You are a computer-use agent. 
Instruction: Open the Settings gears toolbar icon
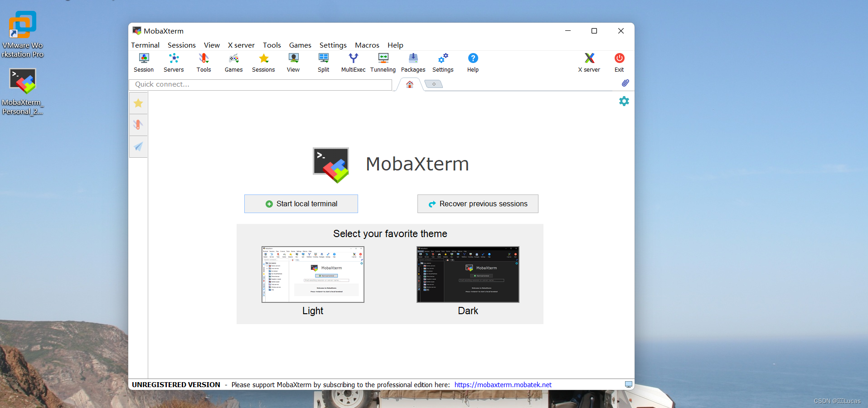pyautogui.click(x=443, y=63)
